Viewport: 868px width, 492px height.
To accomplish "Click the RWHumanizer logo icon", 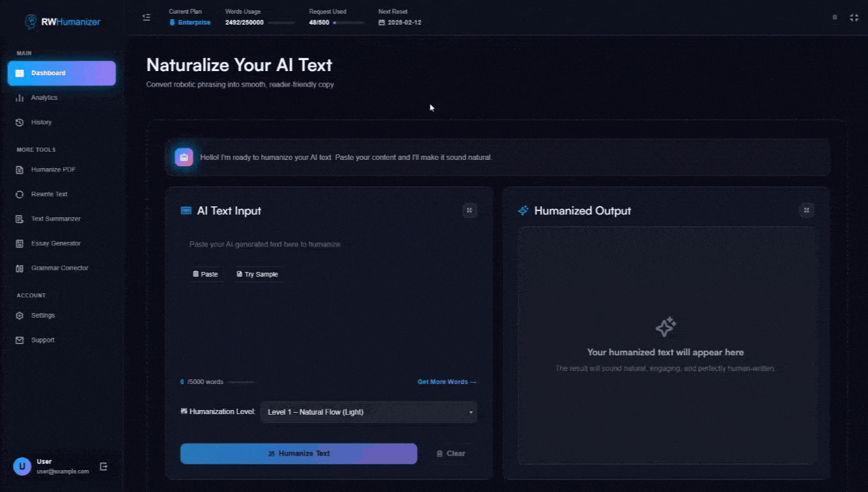I will 31,22.
